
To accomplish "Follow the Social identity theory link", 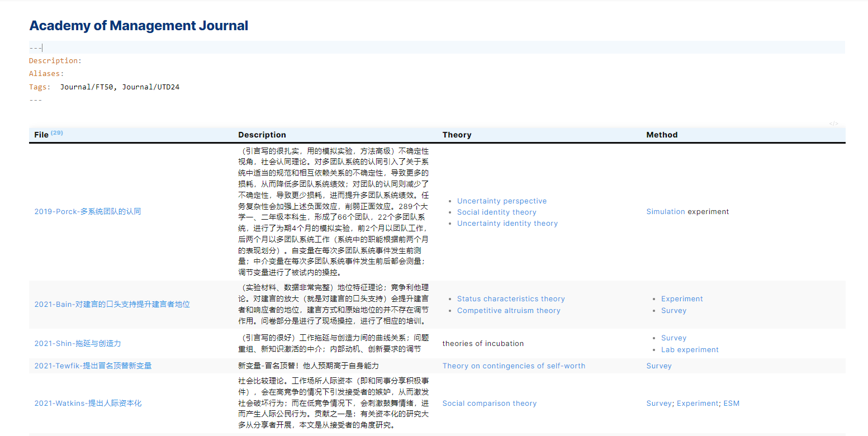I will click(x=497, y=212).
